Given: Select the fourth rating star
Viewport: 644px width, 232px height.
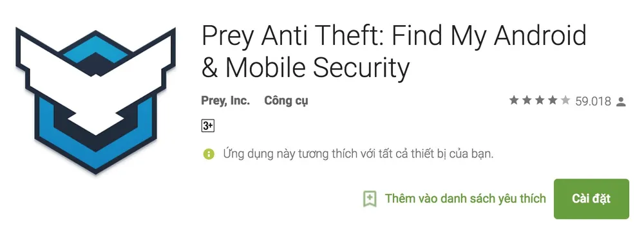Looking at the screenshot, I should [x=553, y=100].
